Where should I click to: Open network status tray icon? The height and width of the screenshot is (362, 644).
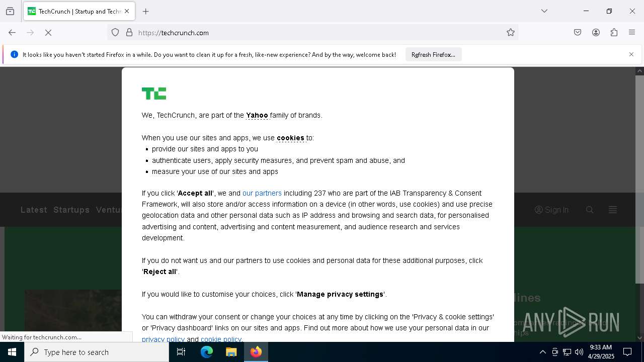click(x=567, y=352)
